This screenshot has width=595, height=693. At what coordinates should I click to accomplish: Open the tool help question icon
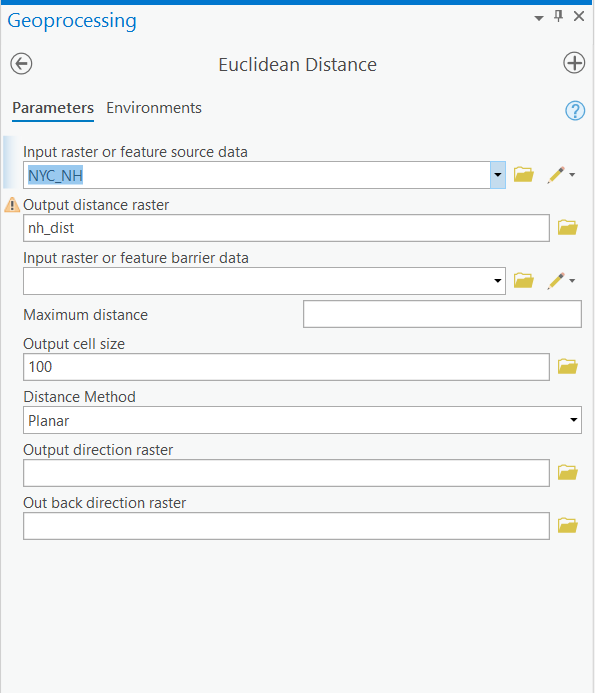pyautogui.click(x=575, y=110)
